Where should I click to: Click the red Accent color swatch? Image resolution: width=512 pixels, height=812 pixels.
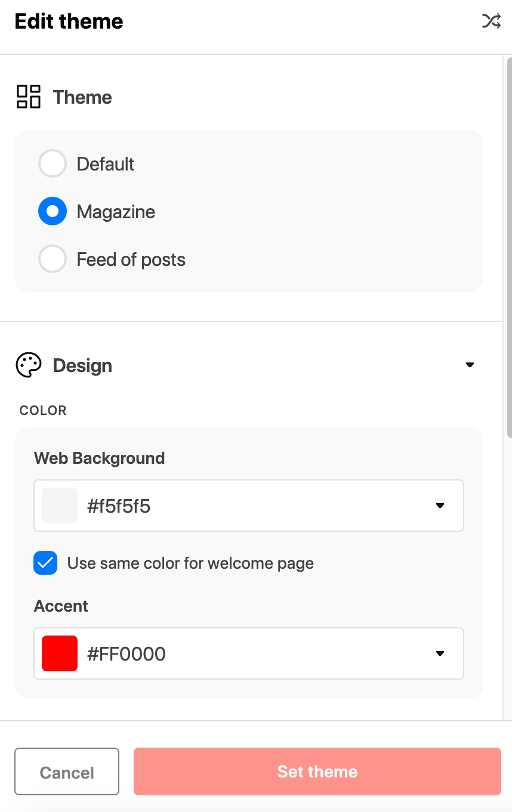(59, 653)
